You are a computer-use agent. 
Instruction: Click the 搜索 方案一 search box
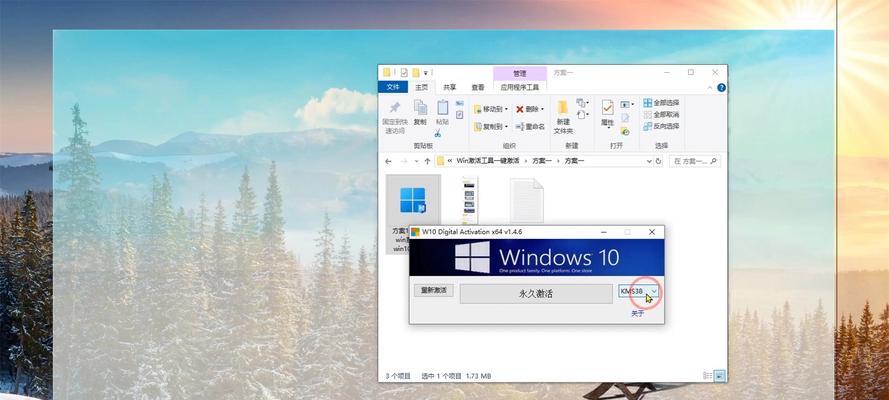[x=695, y=161]
